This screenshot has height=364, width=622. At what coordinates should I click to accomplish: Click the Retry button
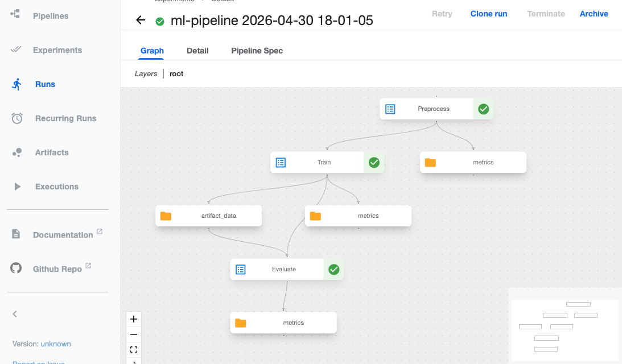point(442,14)
